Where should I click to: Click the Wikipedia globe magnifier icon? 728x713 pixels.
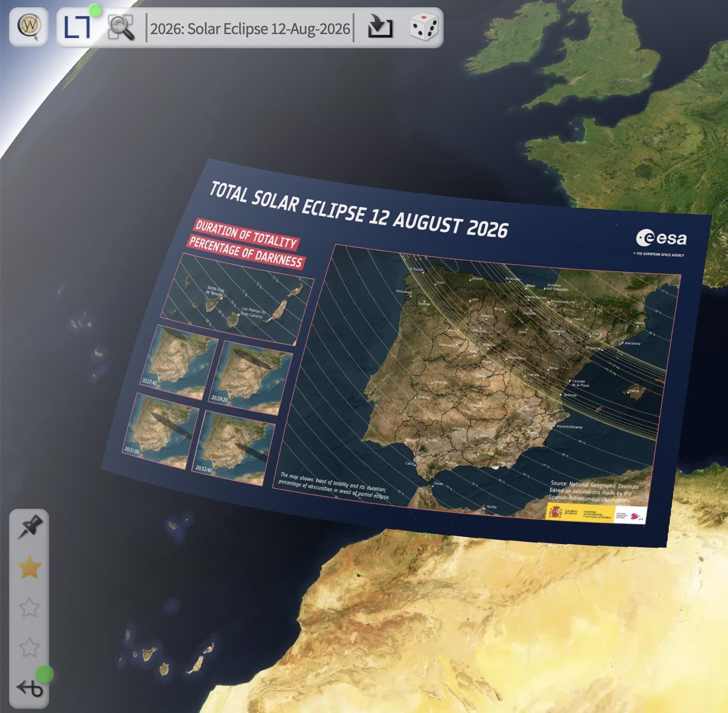29,27
